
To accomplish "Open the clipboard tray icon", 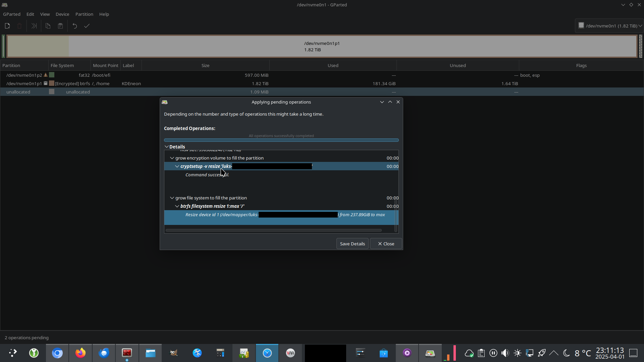I will click(x=481, y=353).
